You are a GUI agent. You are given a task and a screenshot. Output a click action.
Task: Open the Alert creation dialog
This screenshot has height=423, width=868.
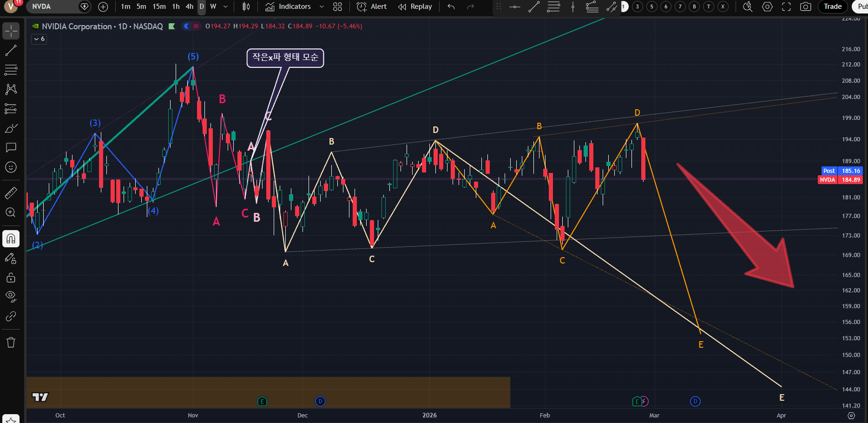372,7
